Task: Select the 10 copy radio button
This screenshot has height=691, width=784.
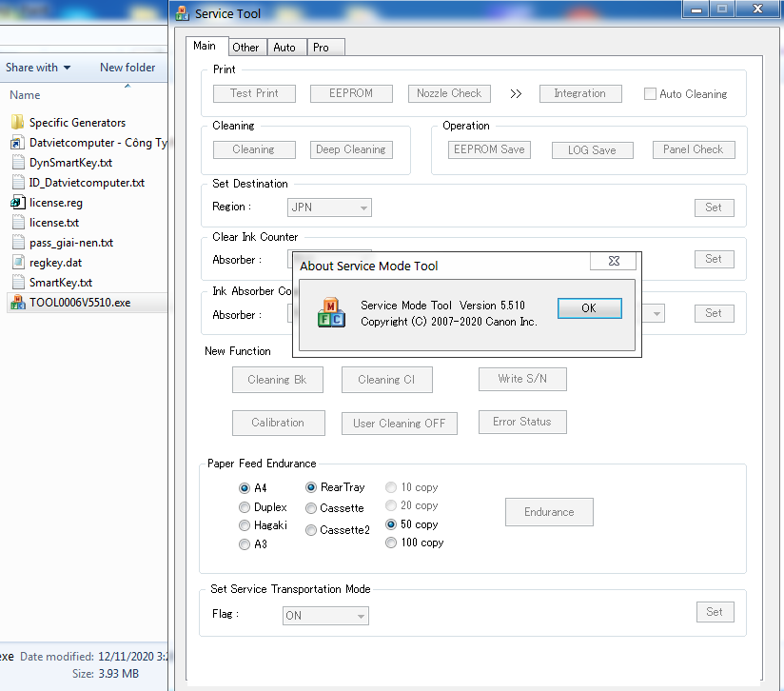Action: pyautogui.click(x=391, y=487)
